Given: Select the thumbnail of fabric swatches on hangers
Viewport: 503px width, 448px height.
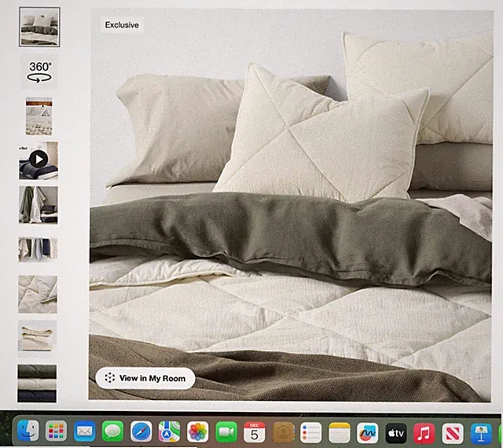Looking at the screenshot, I should pyautogui.click(x=38, y=249).
